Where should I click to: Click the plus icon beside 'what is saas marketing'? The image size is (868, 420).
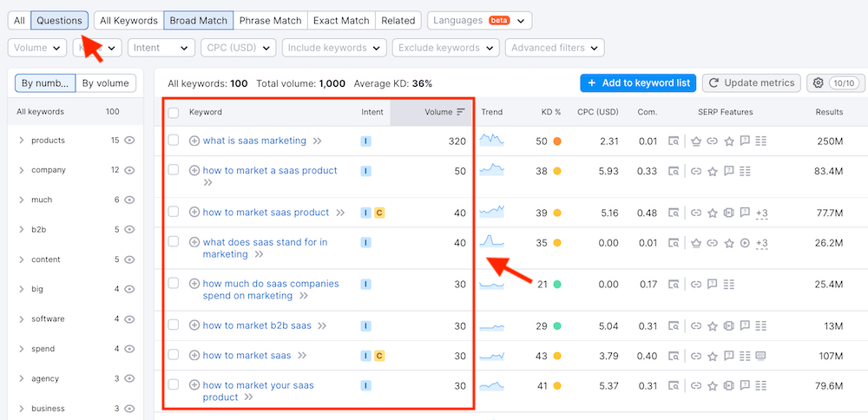pos(194,141)
